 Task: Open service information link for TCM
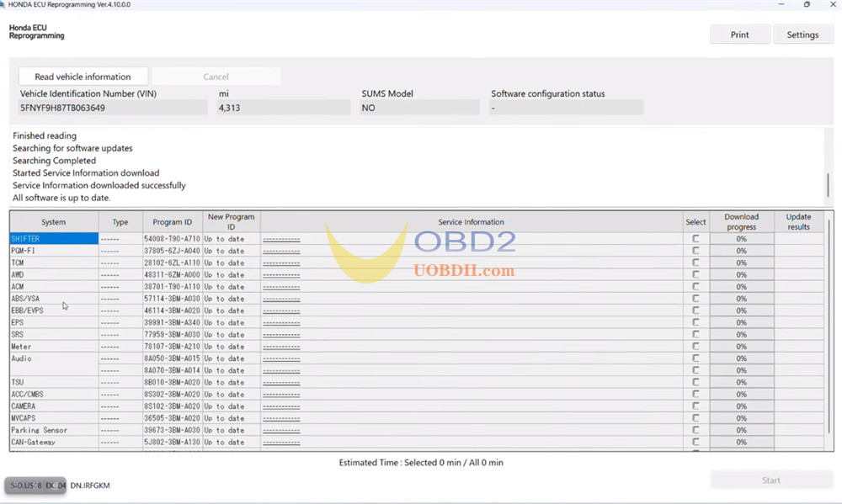[x=281, y=263]
